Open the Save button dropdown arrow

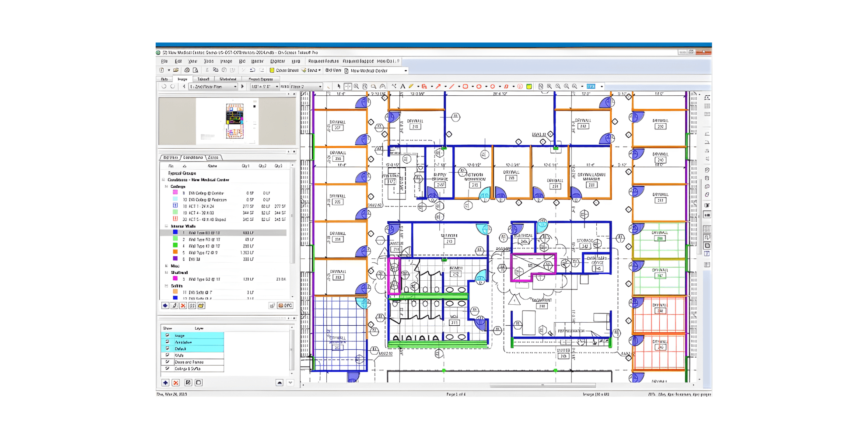click(x=319, y=70)
